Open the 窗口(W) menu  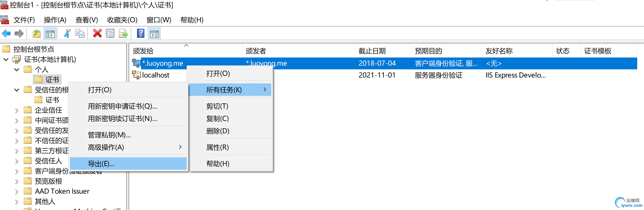(159, 20)
